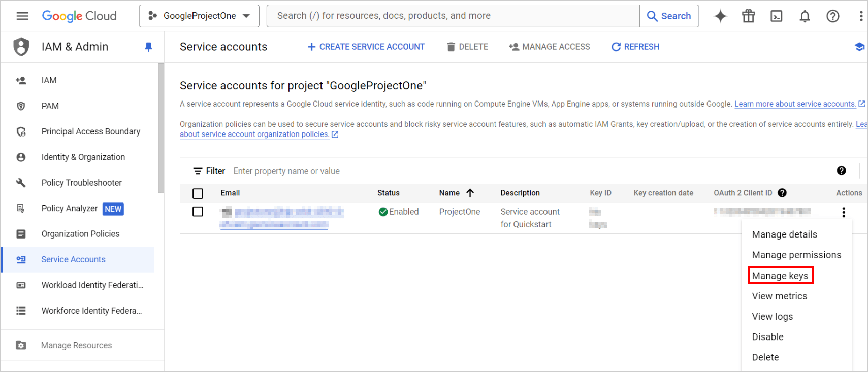Click the blue Search button

(669, 16)
